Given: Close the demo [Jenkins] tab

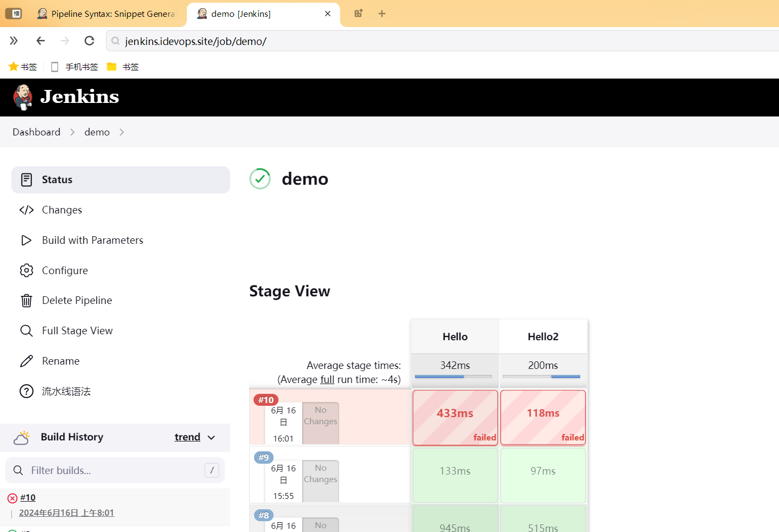Looking at the screenshot, I should (x=328, y=14).
